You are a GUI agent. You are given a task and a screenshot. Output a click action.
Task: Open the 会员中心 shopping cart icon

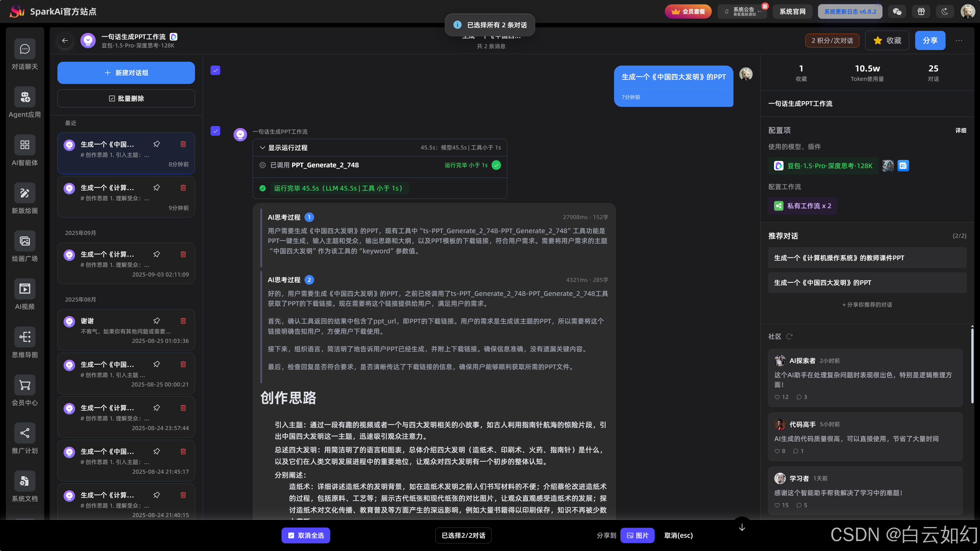25,385
